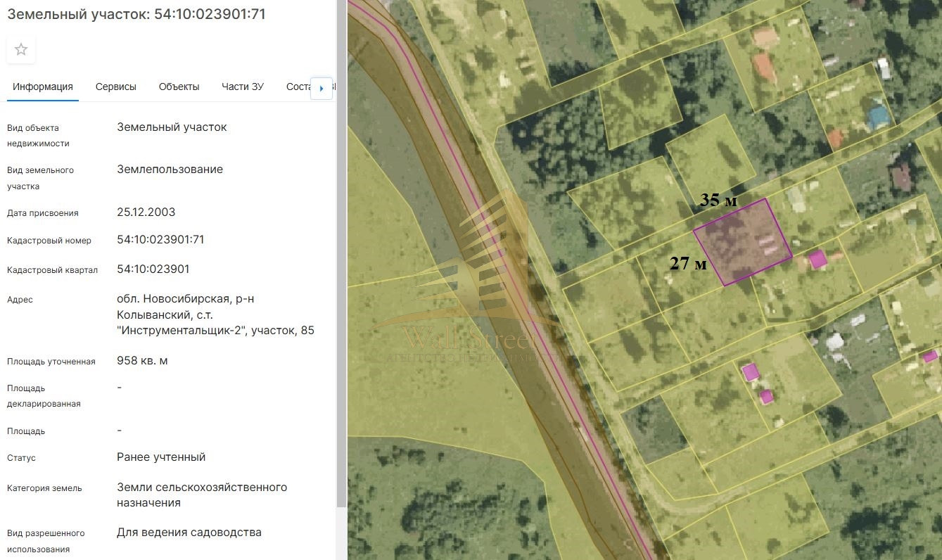Select cadastral quarter value 54:10:023901
The image size is (942, 560).
click(x=153, y=269)
